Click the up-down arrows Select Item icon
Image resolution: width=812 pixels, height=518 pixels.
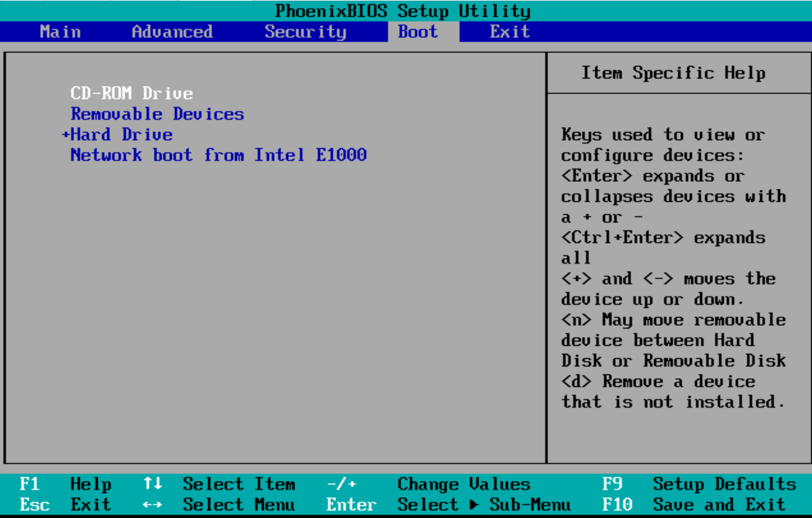coord(153,484)
